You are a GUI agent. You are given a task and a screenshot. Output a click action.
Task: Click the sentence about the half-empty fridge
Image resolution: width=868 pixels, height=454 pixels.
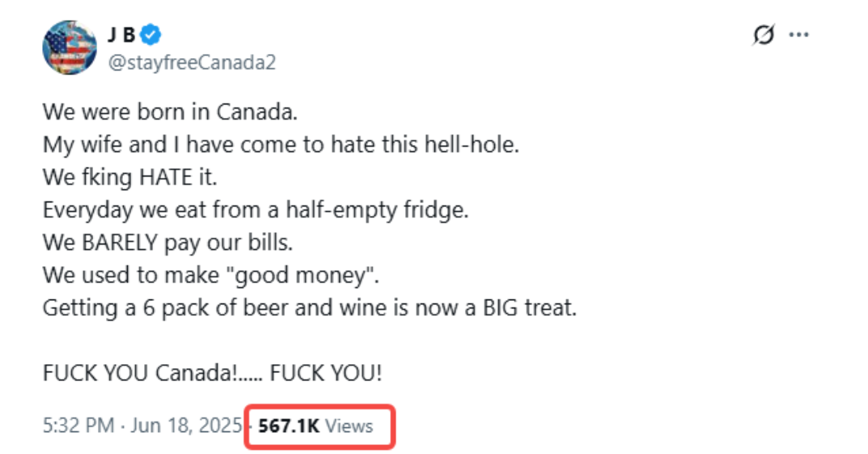click(256, 209)
